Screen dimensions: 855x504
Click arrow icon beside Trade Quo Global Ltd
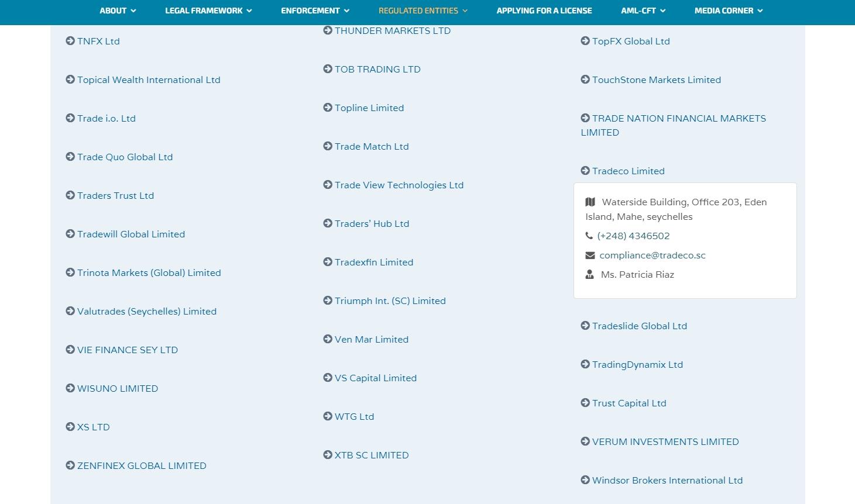point(70,157)
